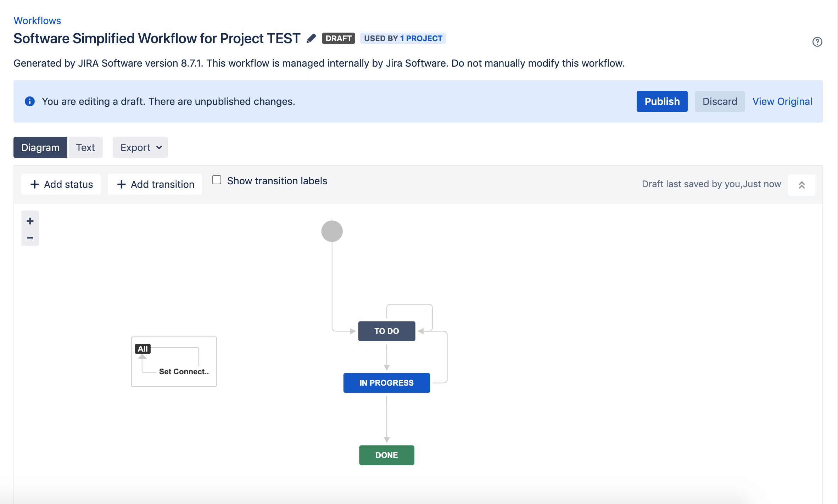Enable Show transition labels checkbox
This screenshot has height=504, width=838.
click(217, 180)
